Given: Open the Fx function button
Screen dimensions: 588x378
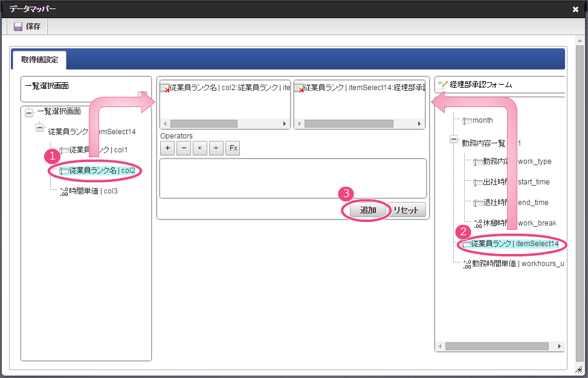Looking at the screenshot, I should click(233, 148).
